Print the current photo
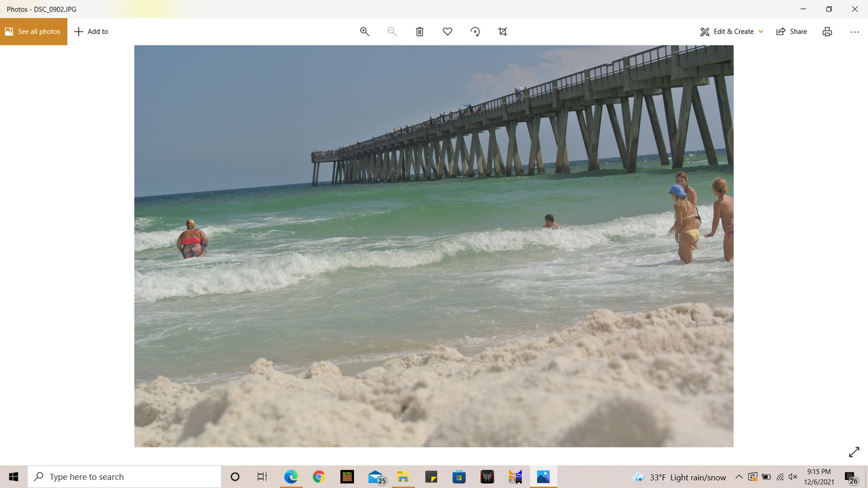 click(x=827, y=31)
